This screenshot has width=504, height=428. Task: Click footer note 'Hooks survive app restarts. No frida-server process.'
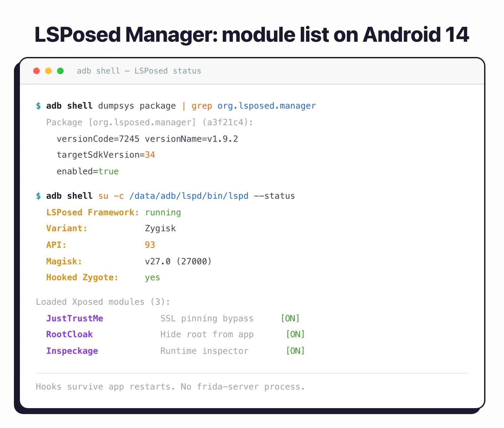click(x=170, y=387)
